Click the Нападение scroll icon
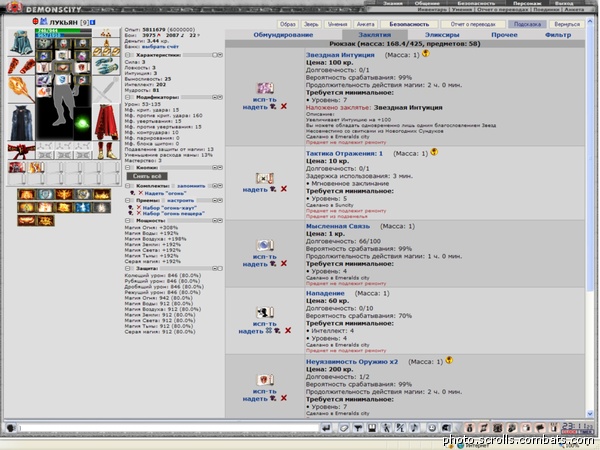 coord(265,313)
